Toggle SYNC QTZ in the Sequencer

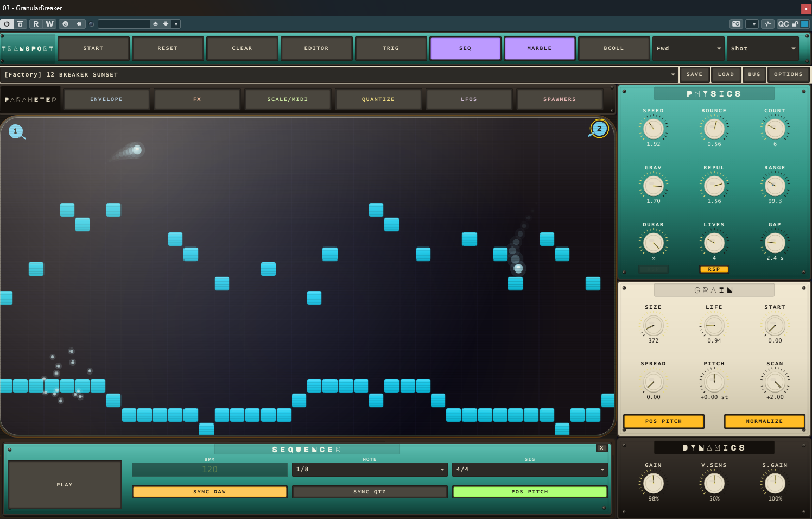coord(370,492)
